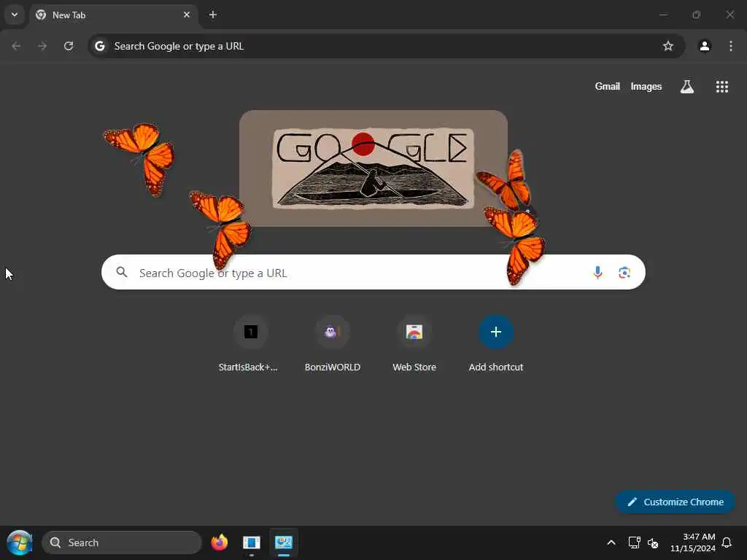Start voice search with microphone icon

[597, 273]
